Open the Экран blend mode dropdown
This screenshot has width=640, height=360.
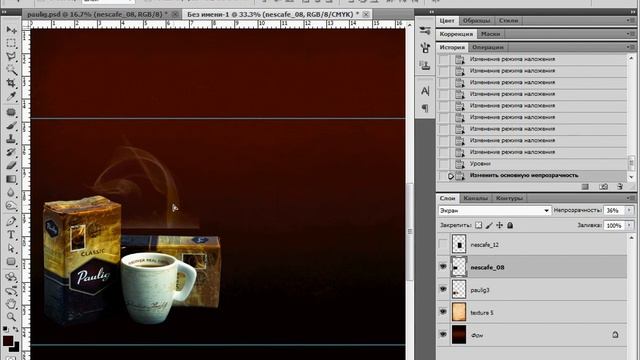click(494, 211)
